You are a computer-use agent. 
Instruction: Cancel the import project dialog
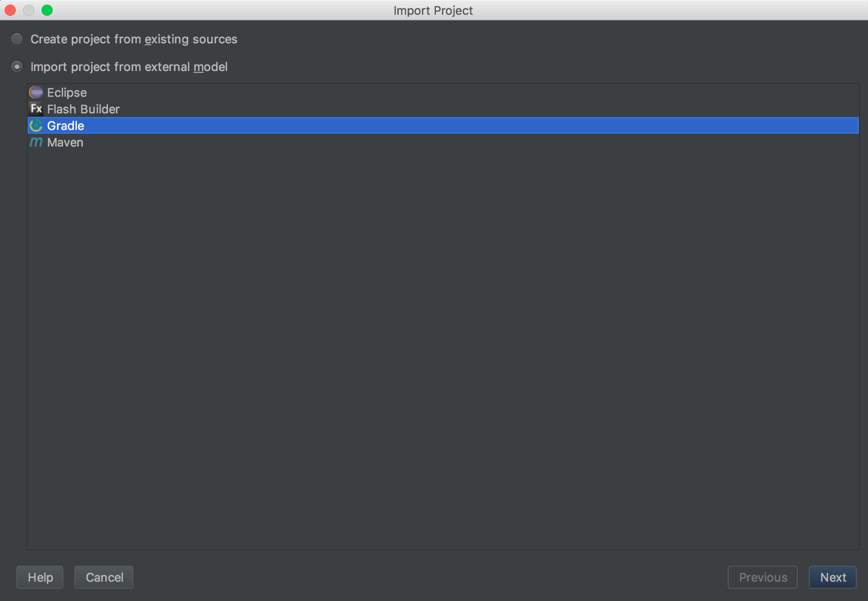coord(104,577)
